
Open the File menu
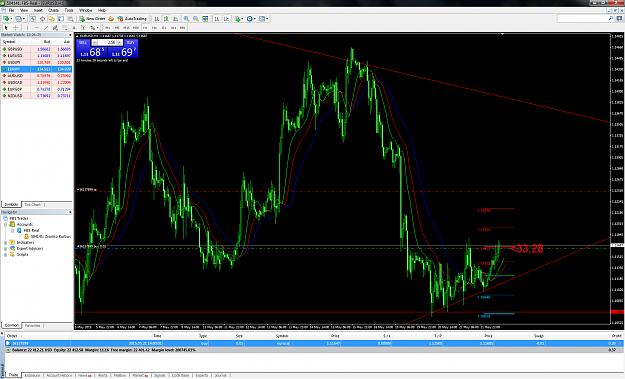pyautogui.click(x=12, y=10)
